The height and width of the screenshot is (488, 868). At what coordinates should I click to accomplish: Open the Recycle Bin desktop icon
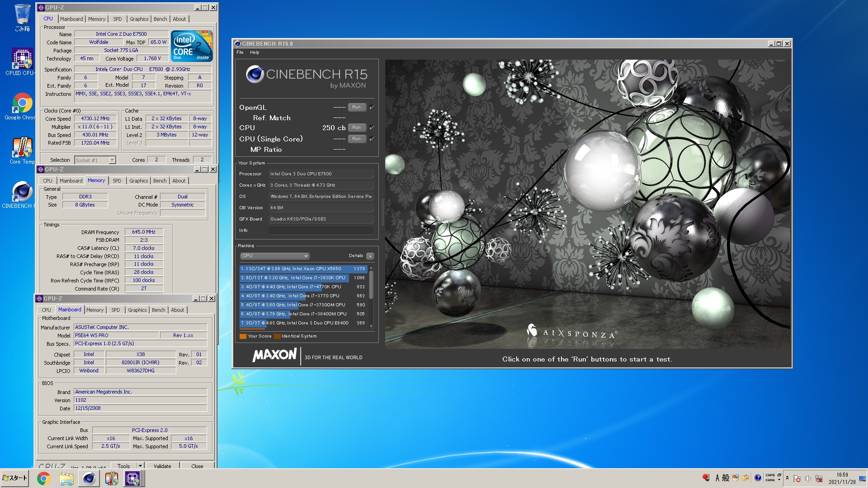(x=22, y=18)
